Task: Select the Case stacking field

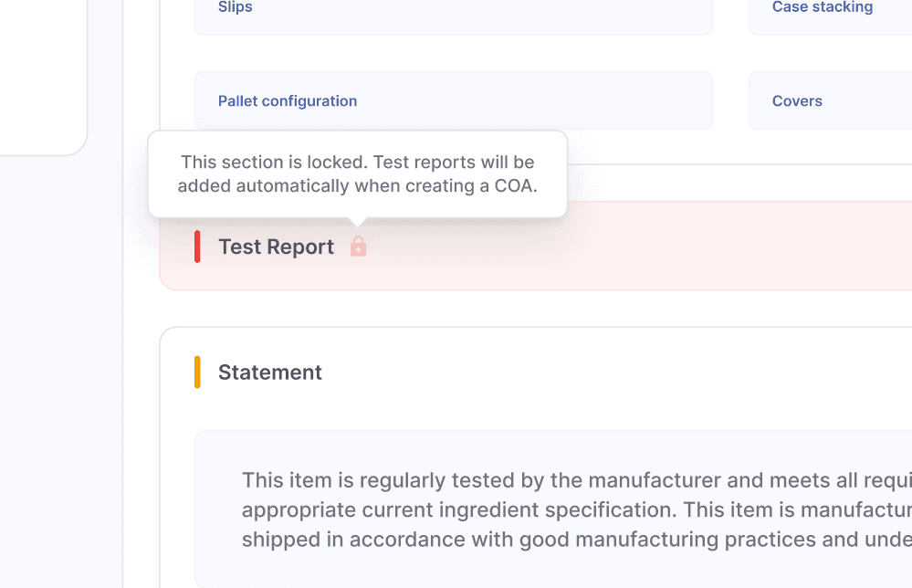Action: [x=829, y=13]
